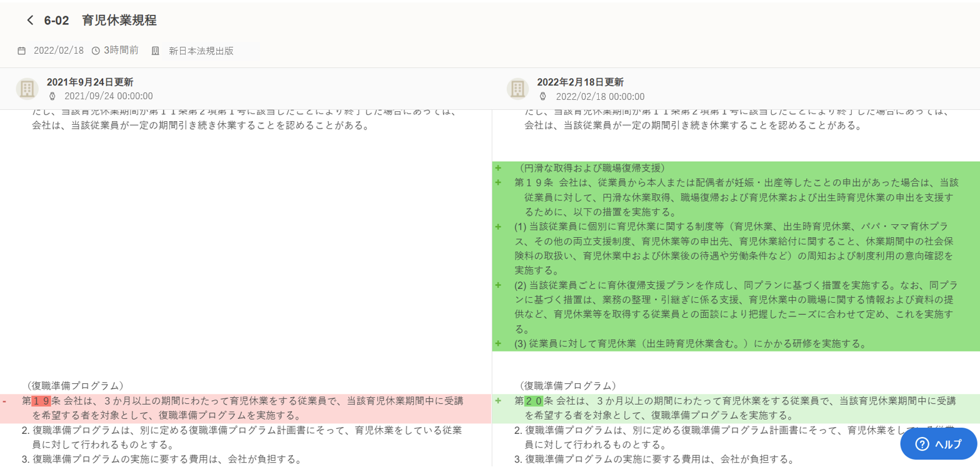980x472 pixels.
Task: Click the 6-02 育児休業規程 page title
Action: click(x=100, y=21)
